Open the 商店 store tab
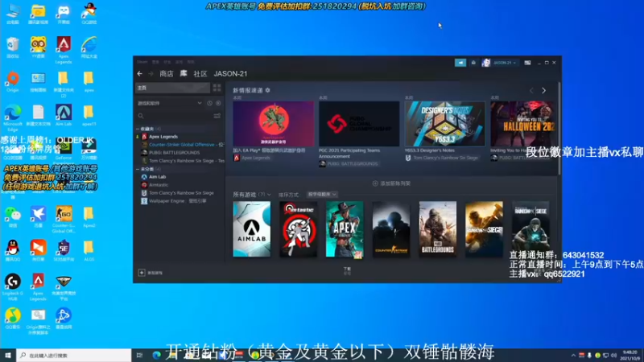This screenshot has width=644, height=362. click(x=167, y=74)
